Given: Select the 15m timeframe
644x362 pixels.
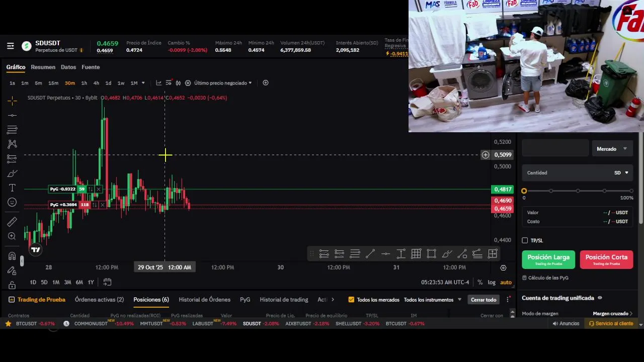Looking at the screenshot, I should (53, 83).
